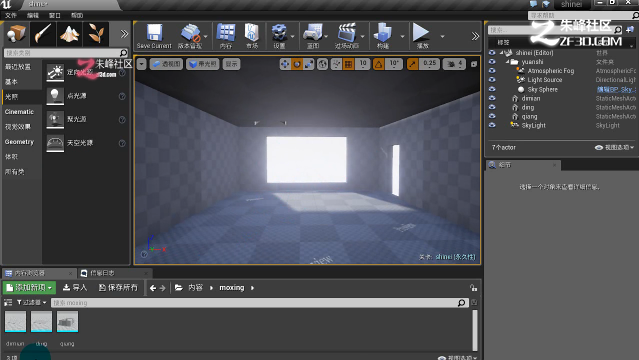Open the dimian asset thumbnail
Image resolution: width=639 pixels, height=360 pixels.
pos(15,322)
